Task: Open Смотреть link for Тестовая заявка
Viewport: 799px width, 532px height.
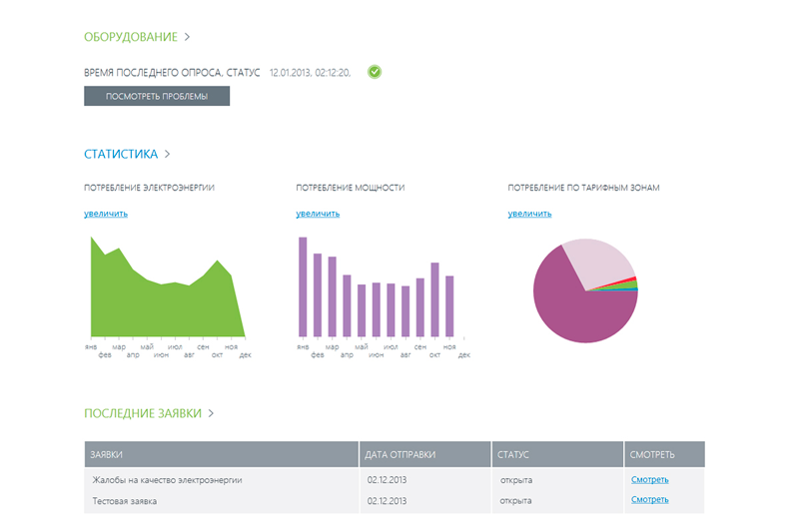Action: point(649,500)
